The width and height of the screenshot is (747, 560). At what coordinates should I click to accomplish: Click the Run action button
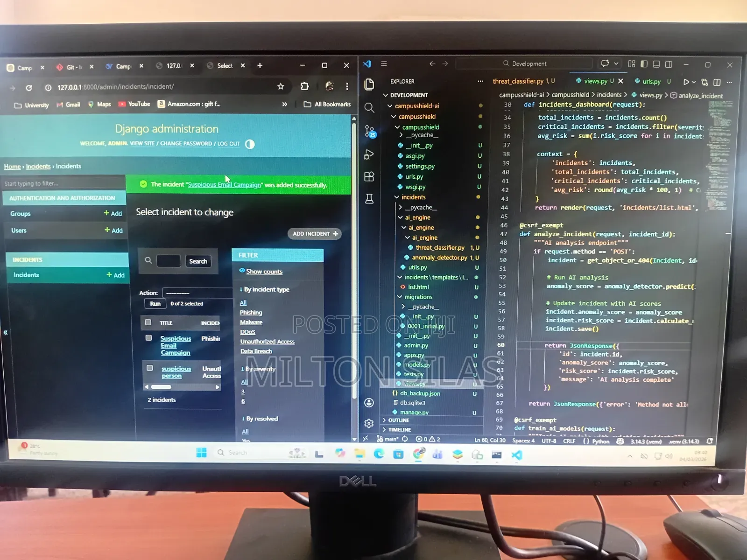click(x=155, y=304)
